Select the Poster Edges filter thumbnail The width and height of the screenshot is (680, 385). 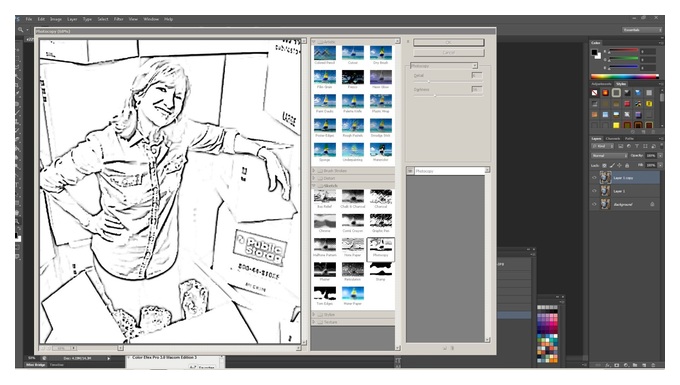[x=324, y=126]
